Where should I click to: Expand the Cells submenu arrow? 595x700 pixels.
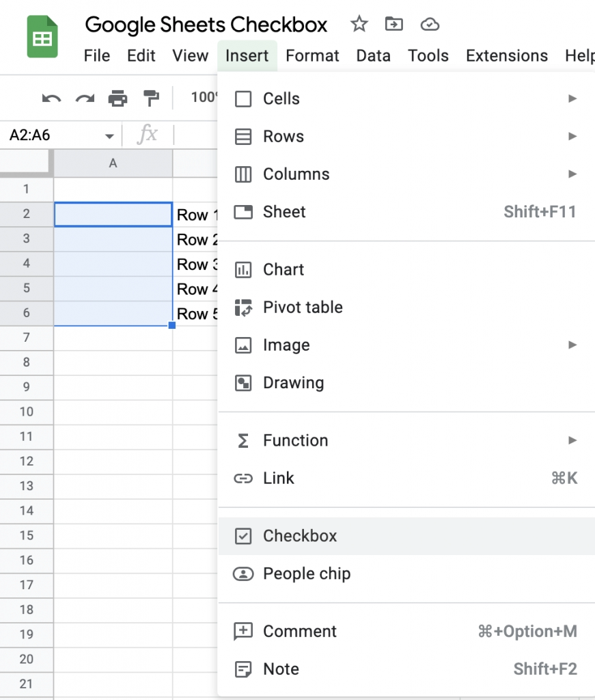(x=572, y=98)
